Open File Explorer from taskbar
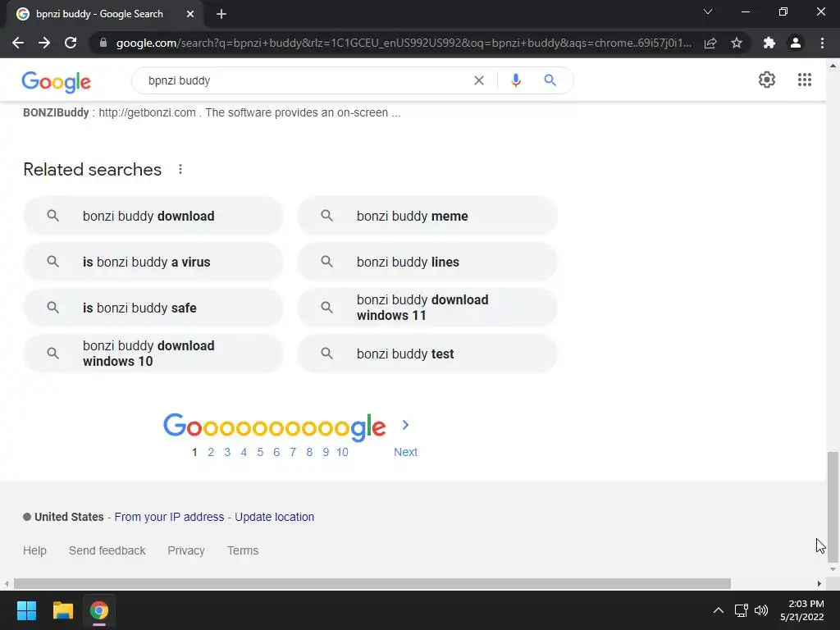 pos(62,610)
